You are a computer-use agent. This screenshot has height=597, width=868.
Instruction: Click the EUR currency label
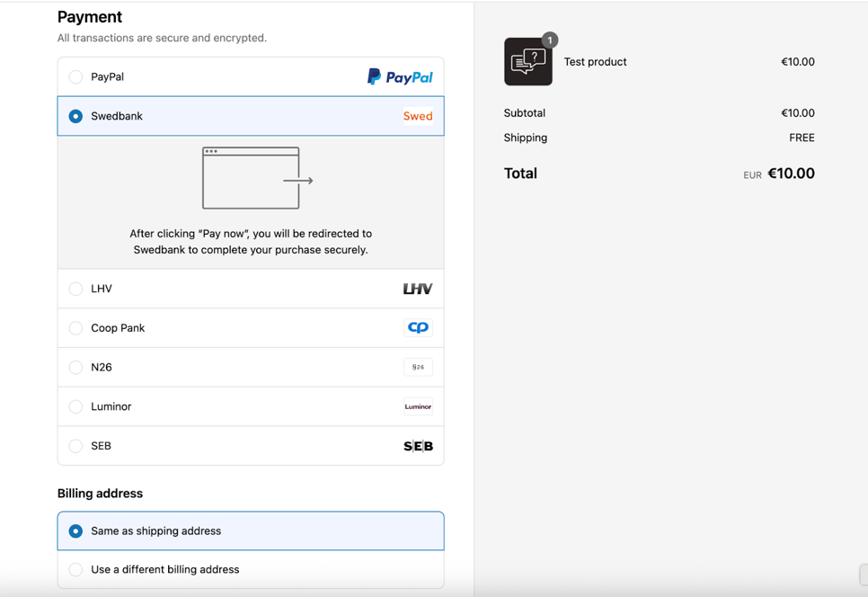click(x=752, y=175)
